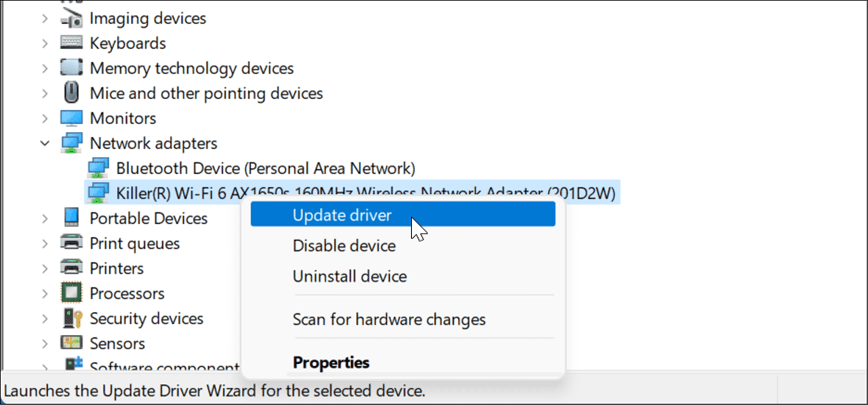The image size is (868, 405).
Task: Choose Update driver from context menu
Action: 342,215
